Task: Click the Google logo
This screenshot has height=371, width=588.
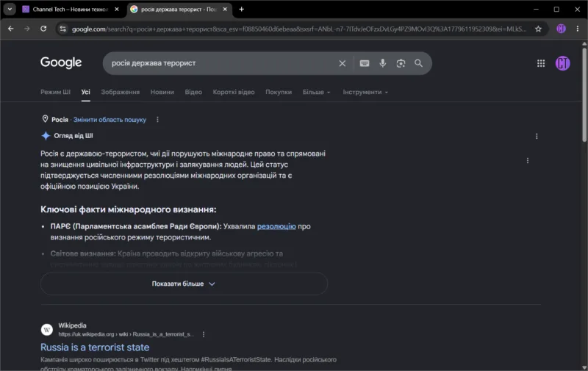Action: 61,62
